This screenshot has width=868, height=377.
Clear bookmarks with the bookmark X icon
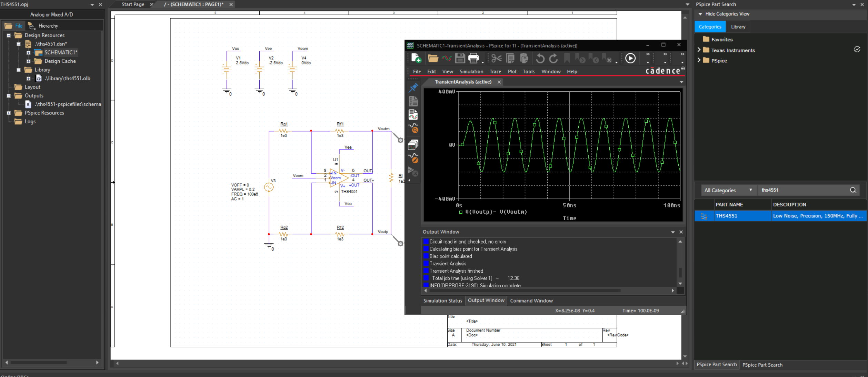point(607,59)
